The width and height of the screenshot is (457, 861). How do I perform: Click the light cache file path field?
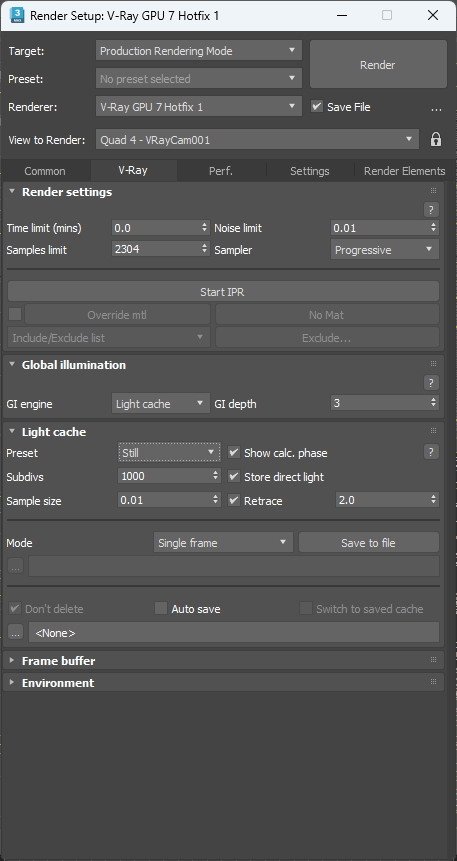click(234, 566)
